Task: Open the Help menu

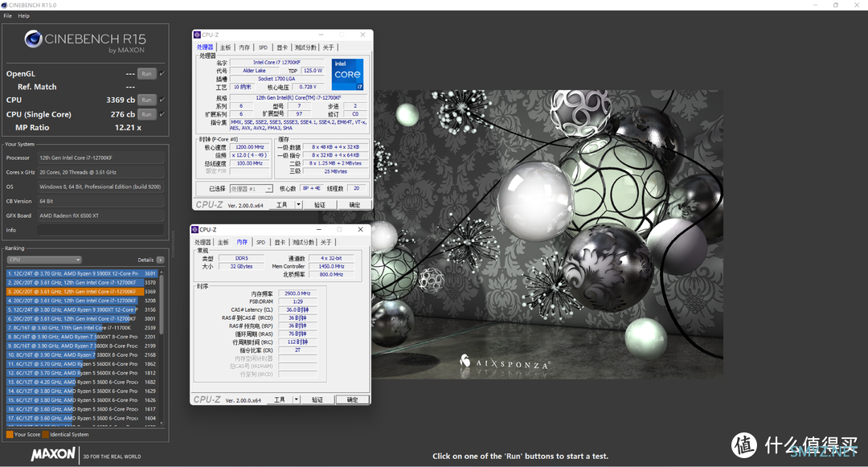Action: [23, 16]
